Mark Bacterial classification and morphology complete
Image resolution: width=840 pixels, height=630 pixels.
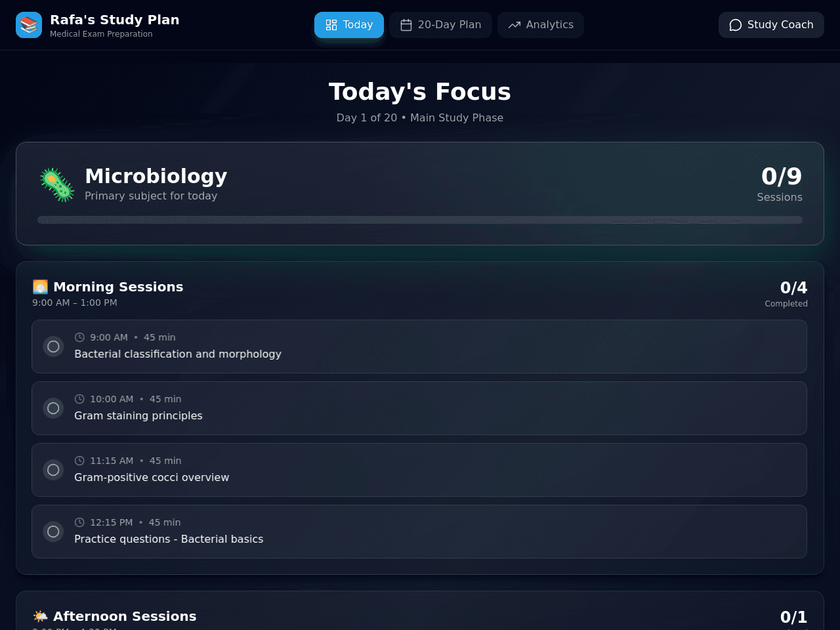click(x=53, y=346)
